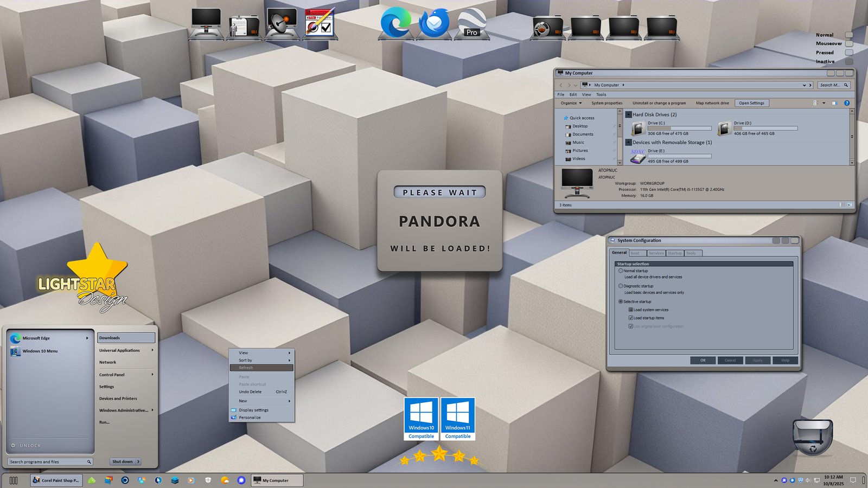The height and width of the screenshot is (488, 868).
Task: Open Microsoft Edge from the top dock
Action: tap(395, 24)
